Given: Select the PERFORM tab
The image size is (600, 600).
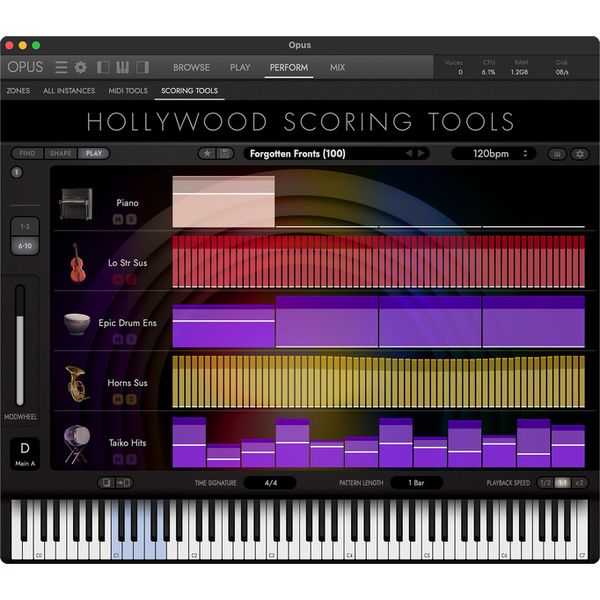Looking at the screenshot, I should point(289,68).
